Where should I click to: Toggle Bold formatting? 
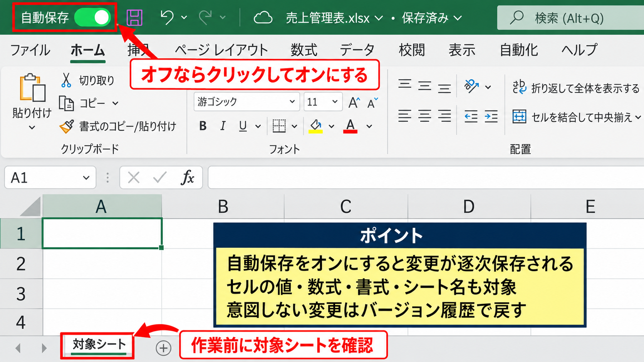[x=203, y=126]
